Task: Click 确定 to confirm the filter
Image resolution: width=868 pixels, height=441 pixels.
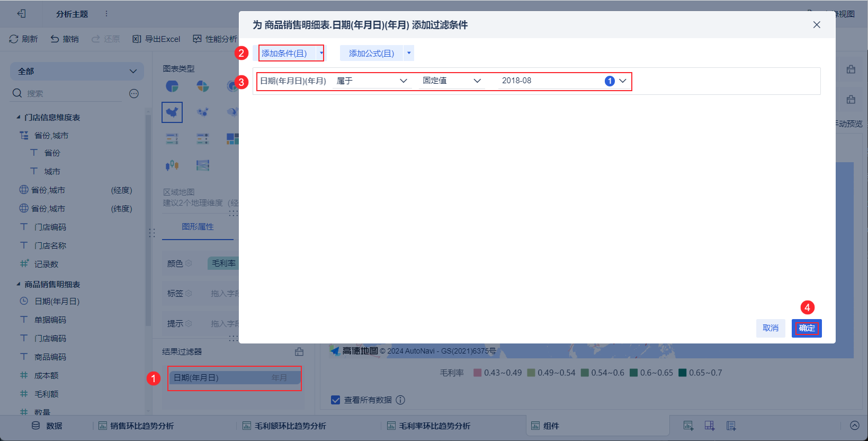Action: point(807,328)
